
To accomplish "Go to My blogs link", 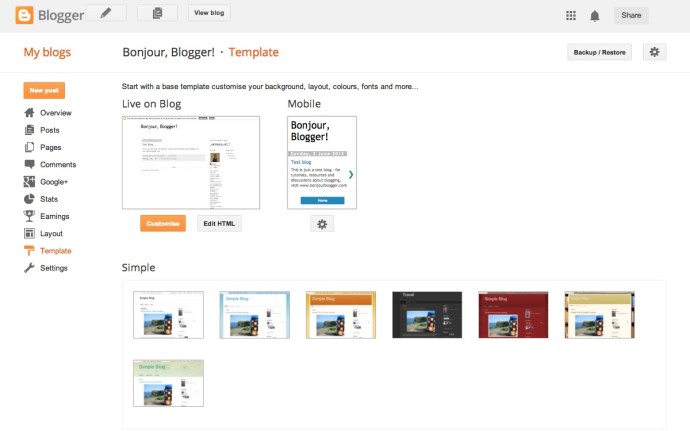I will pos(47,52).
